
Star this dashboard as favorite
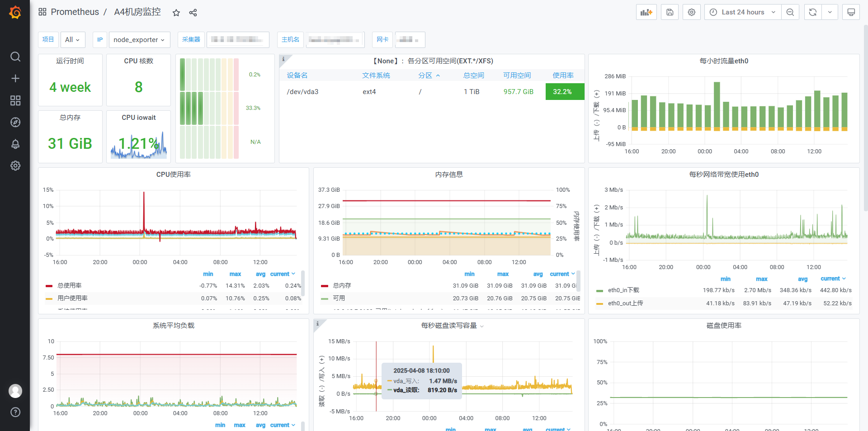[x=176, y=13]
